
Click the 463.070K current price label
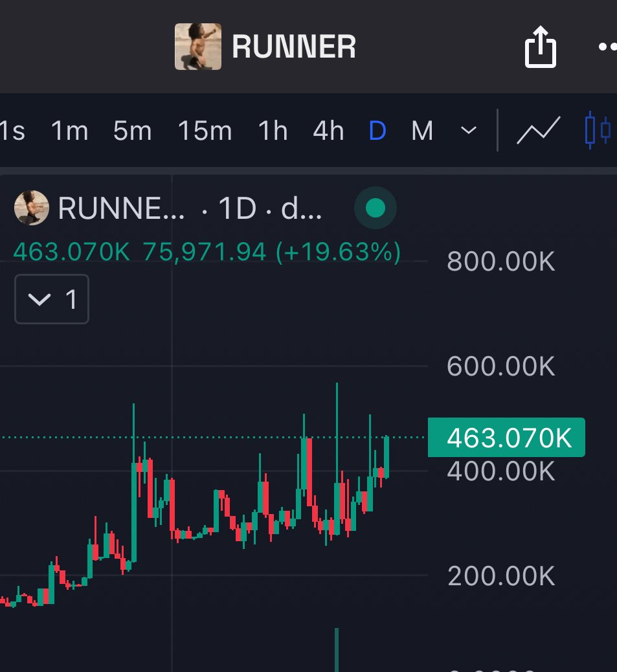pos(506,438)
